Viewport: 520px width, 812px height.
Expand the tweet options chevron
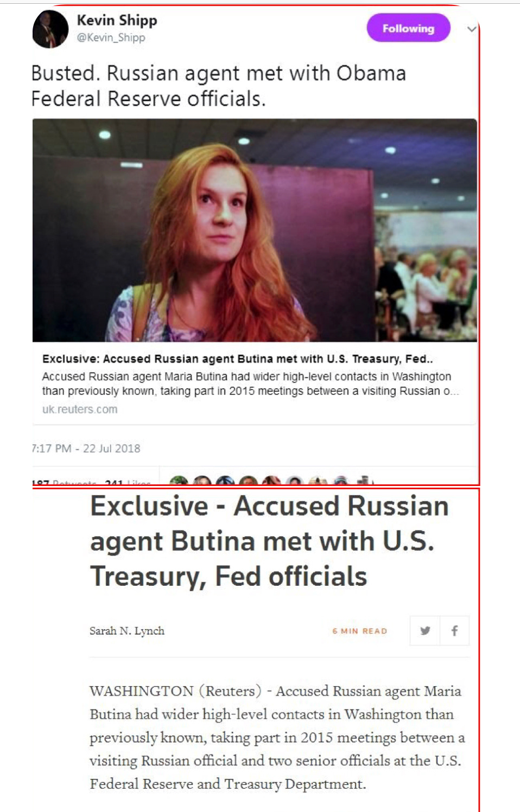coord(472,29)
